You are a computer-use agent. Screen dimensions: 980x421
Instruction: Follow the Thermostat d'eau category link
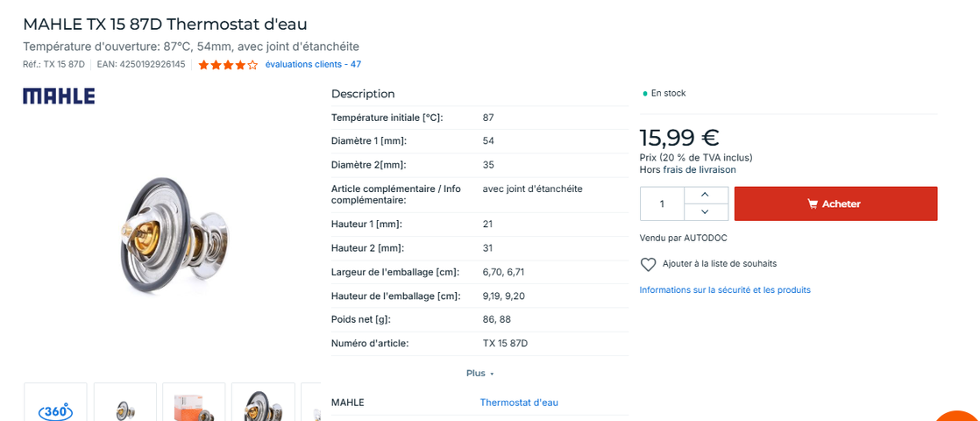[519, 403]
